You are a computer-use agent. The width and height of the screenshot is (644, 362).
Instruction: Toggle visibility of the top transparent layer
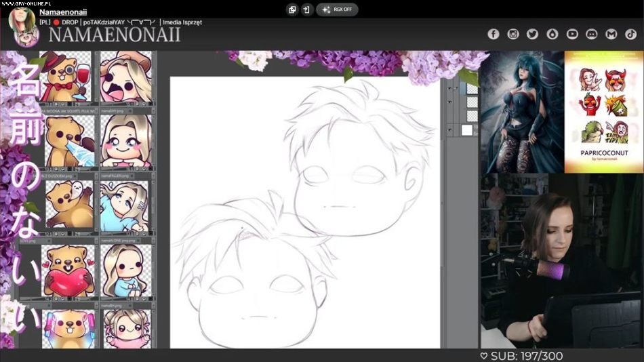point(449,88)
